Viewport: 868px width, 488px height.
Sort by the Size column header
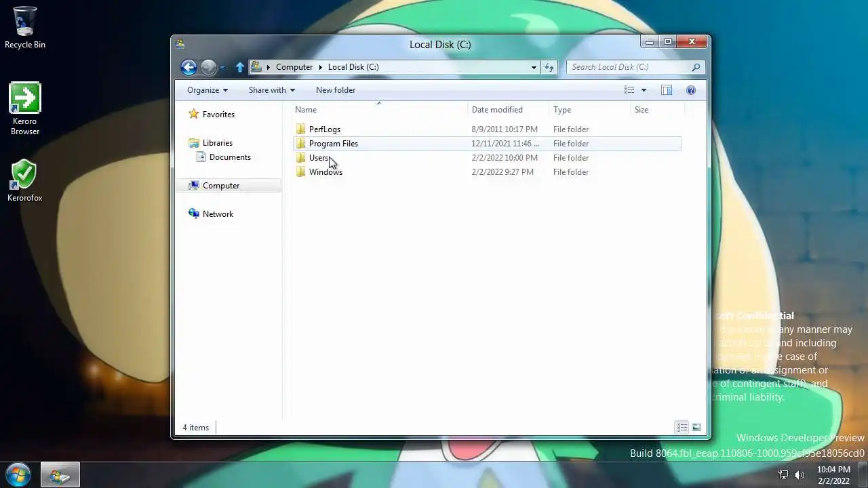click(658, 110)
